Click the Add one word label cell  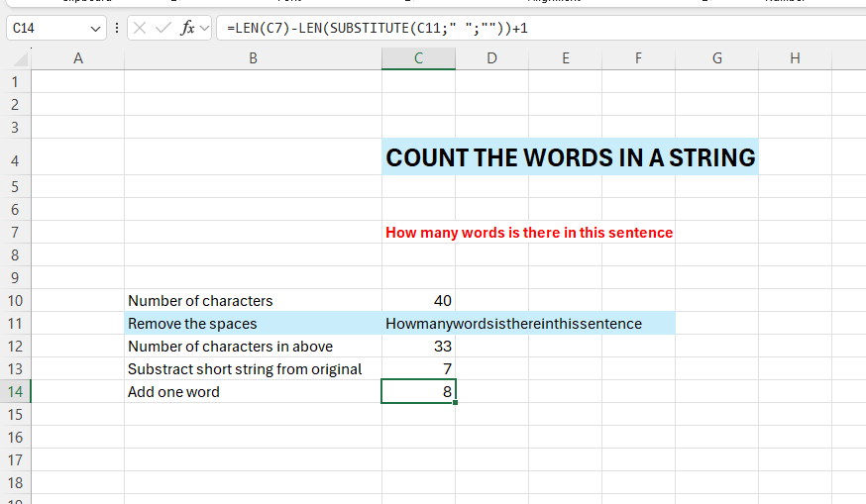(x=253, y=392)
